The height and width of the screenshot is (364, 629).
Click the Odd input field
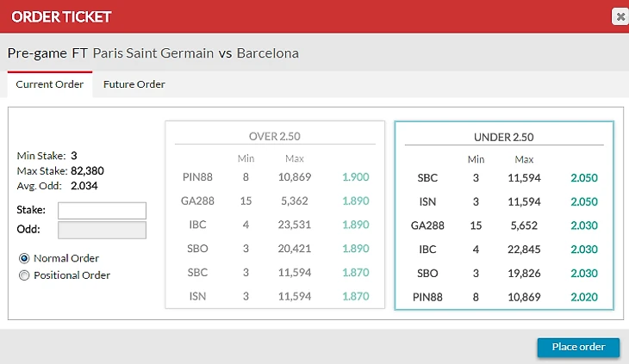(x=102, y=230)
